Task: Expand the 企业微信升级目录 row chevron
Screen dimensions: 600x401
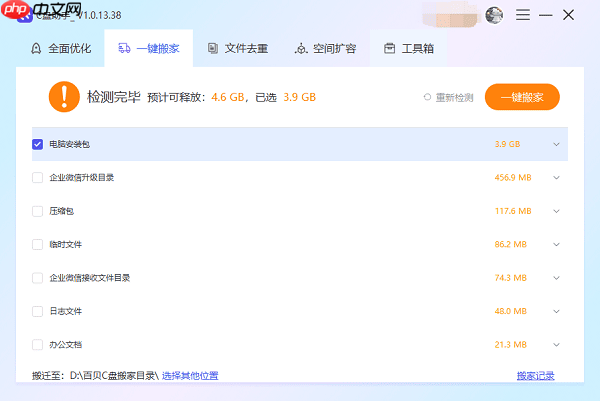Action: point(556,178)
